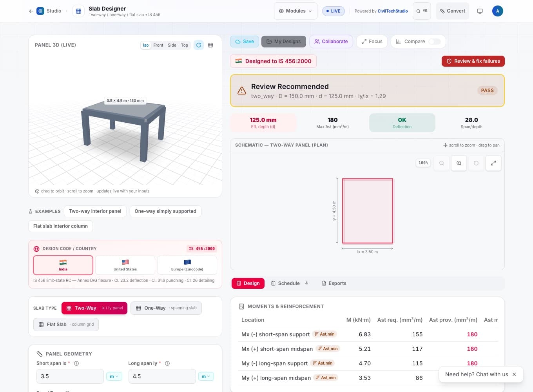
Task: Select India design code
Action: [x=63, y=265]
